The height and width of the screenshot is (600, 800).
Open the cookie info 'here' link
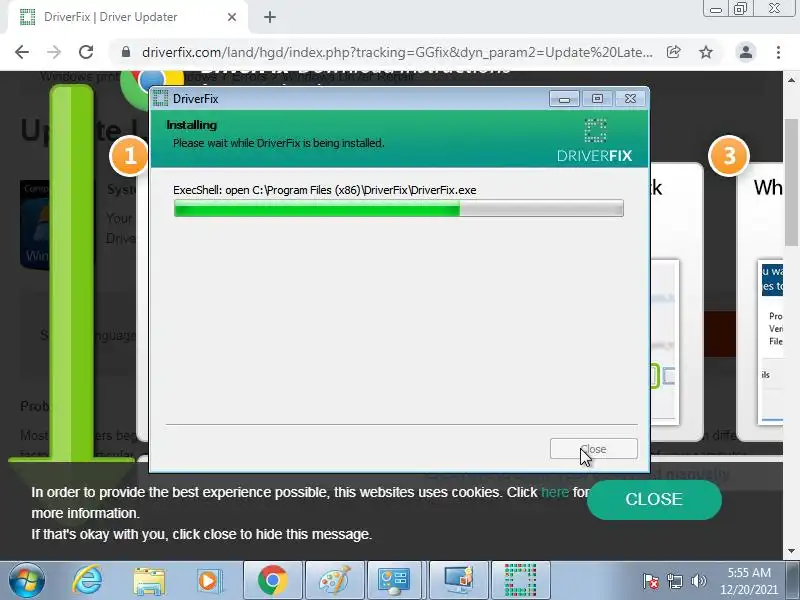[555, 492]
